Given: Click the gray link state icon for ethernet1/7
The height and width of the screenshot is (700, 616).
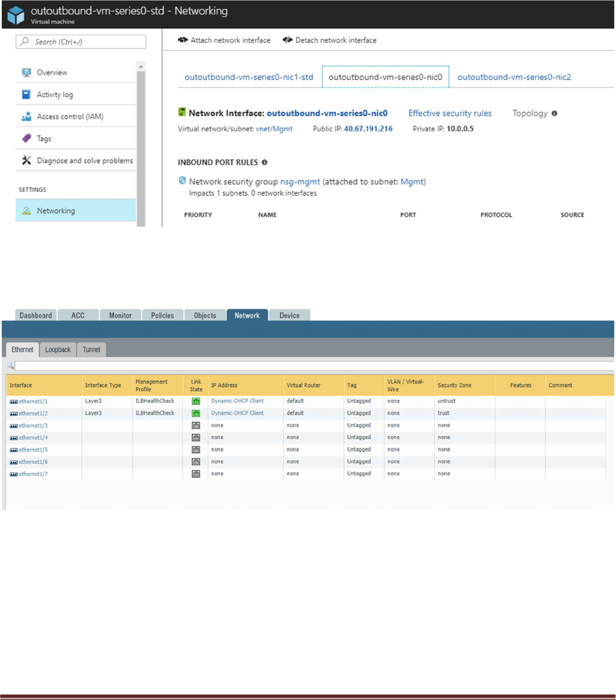Looking at the screenshot, I should coord(196,474).
